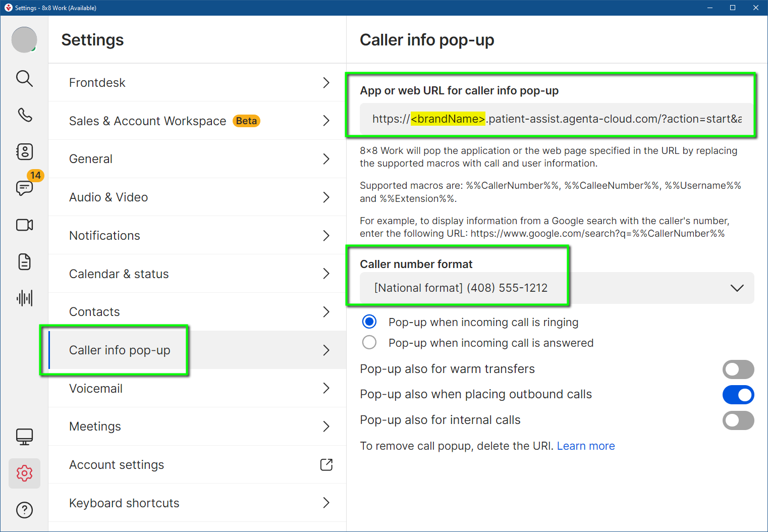Screen dimensions: 768x532
Task: Click the user profile avatar
Action: click(x=24, y=40)
